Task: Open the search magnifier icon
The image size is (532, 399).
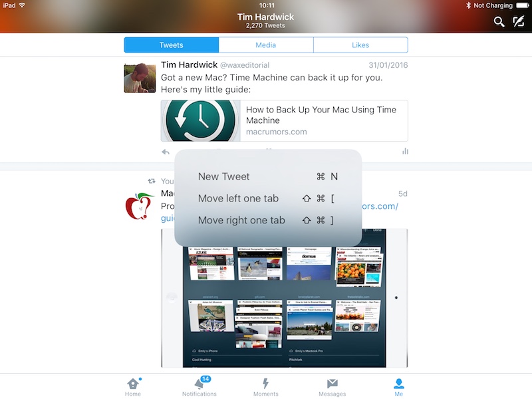Action: coord(499,22)
